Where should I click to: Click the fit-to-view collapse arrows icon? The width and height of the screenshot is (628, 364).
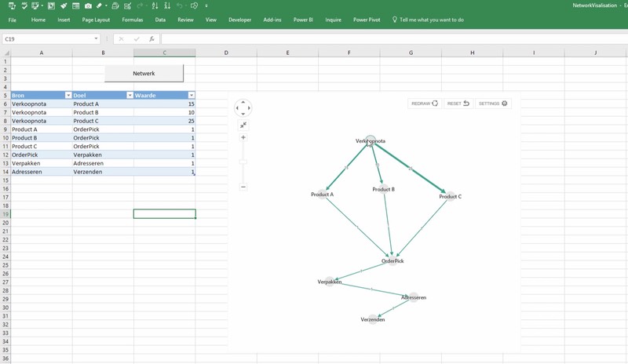(243, 126)
